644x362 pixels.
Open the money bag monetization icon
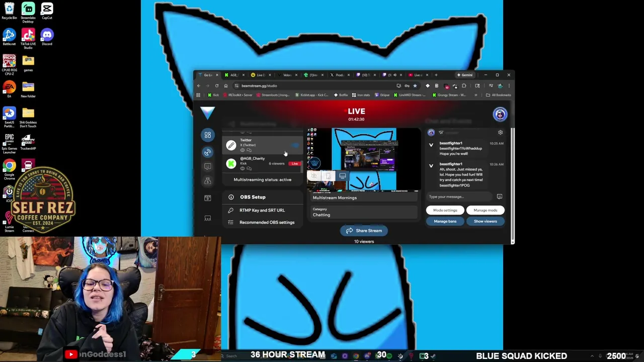tap(207, 181)
